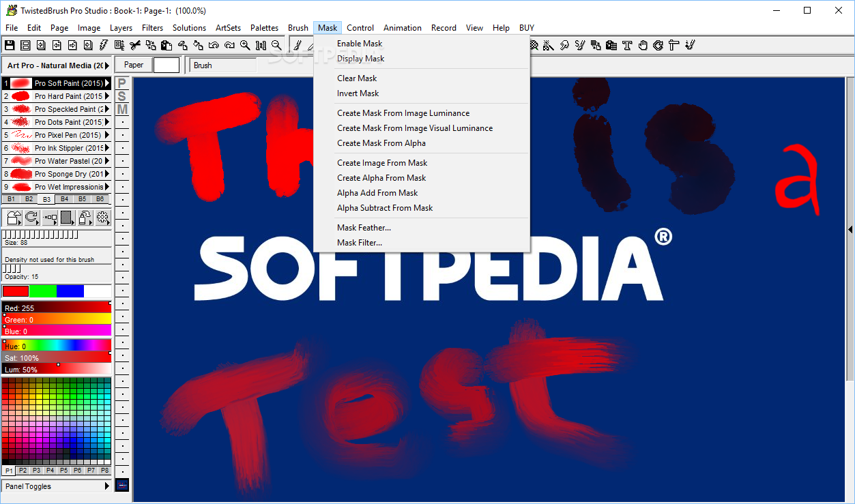Select the Text tool T icon
The height and width of the screenshot is (504, 855).
pos(627,45)
